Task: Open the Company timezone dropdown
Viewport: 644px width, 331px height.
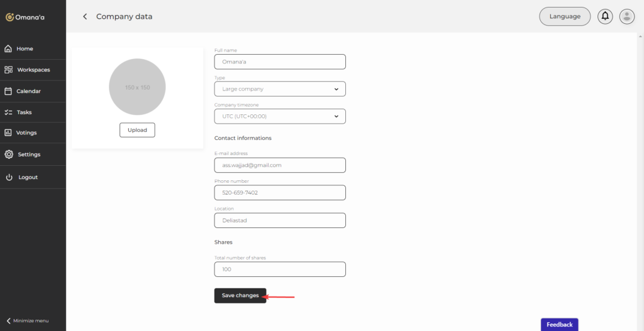Action: [x=280, y=116]
